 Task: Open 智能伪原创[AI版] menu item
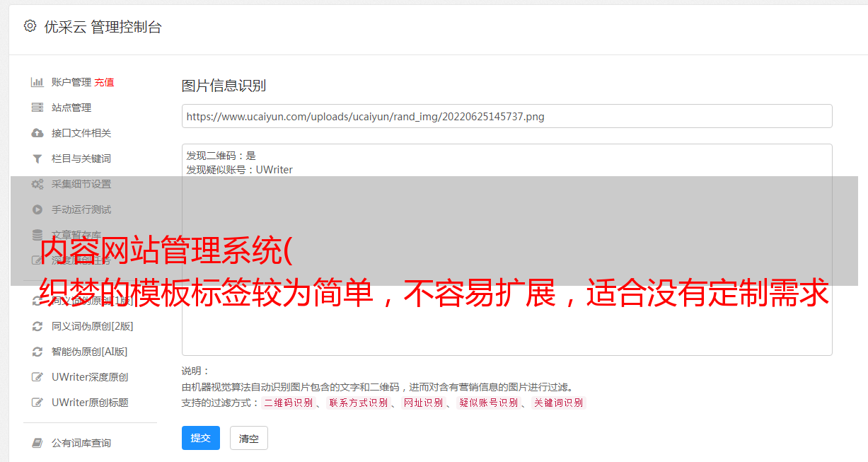tap(90, 352)
